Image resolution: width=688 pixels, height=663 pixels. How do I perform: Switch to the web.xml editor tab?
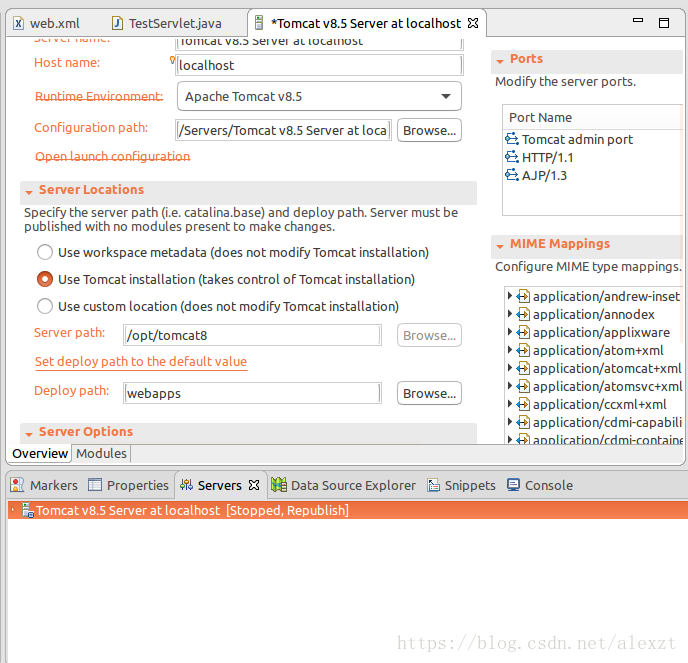(47, 23)
